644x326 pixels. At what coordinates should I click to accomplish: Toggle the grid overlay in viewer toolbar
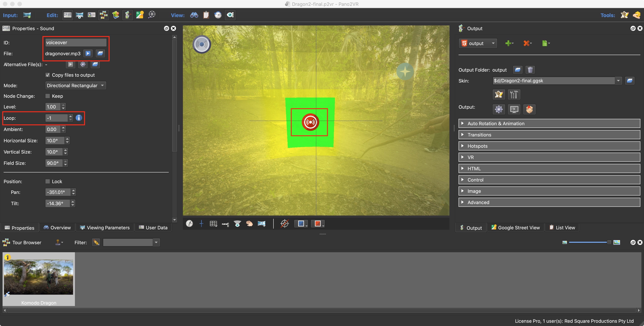tap(213, 224)
